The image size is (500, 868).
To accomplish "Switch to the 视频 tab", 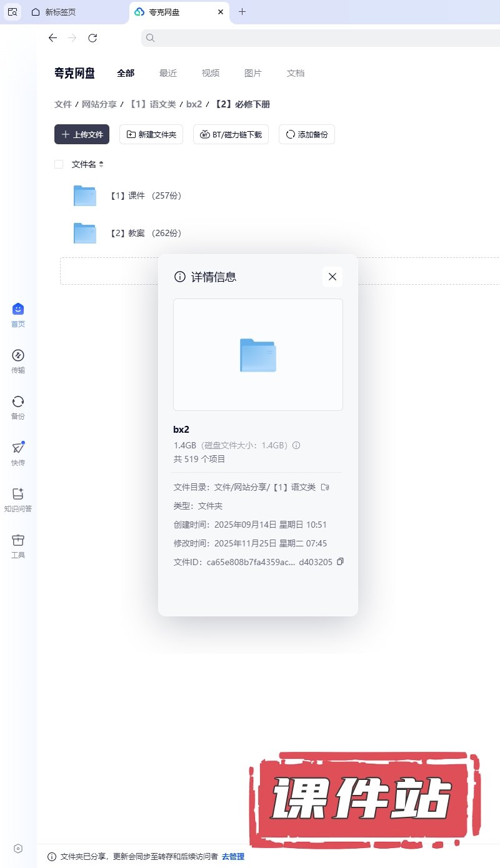I will [211, 73].
